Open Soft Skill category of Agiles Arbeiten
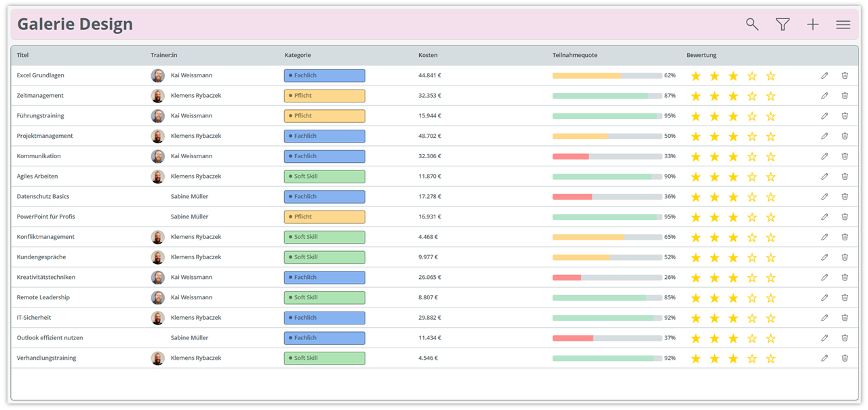The image size is (868, 410). coord(324,176)
